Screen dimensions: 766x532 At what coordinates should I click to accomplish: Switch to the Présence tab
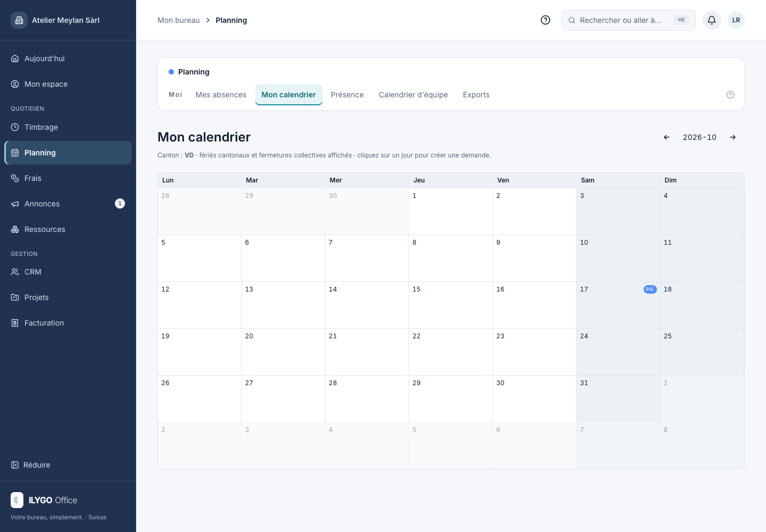click(x=347, y=95)
